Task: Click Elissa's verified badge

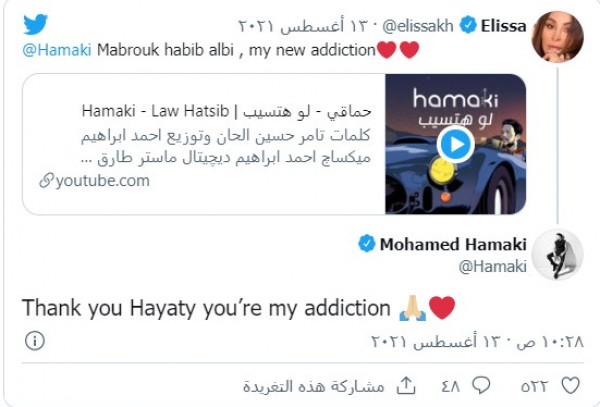Action: 468,25
